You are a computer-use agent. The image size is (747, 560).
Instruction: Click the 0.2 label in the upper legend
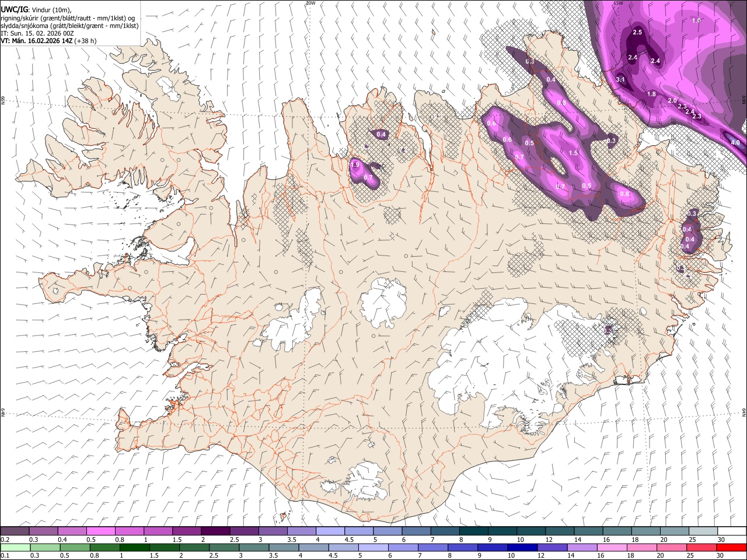5,540
